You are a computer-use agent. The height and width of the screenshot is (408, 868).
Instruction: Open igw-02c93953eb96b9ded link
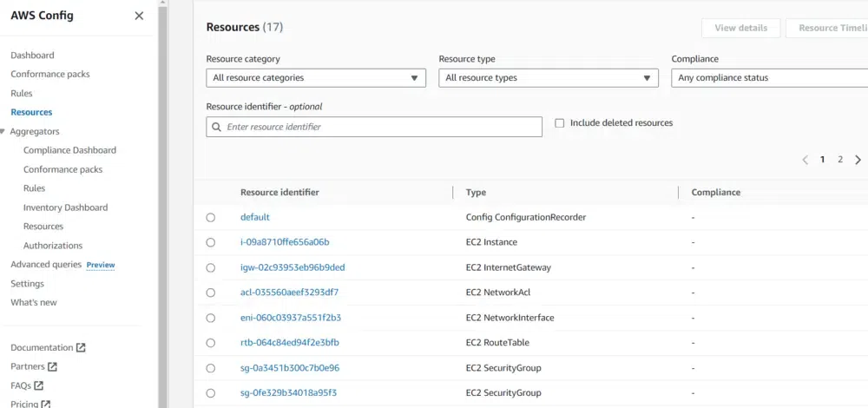[x=293, y=267]
